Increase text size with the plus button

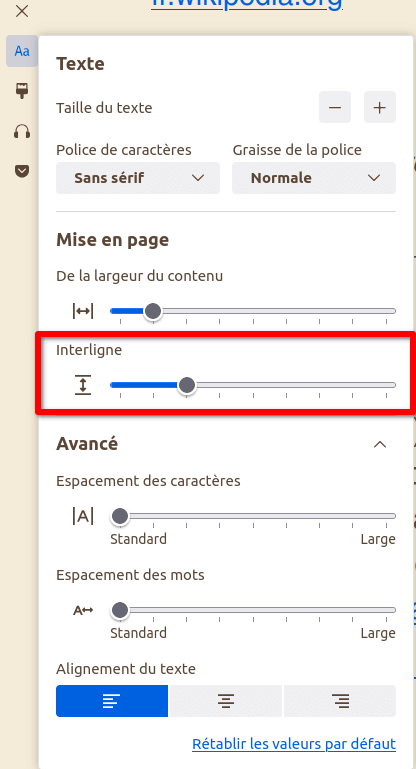[380, 107]
